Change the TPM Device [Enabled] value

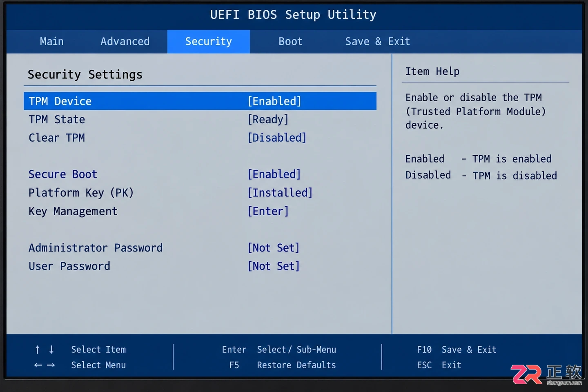[274, 101]
